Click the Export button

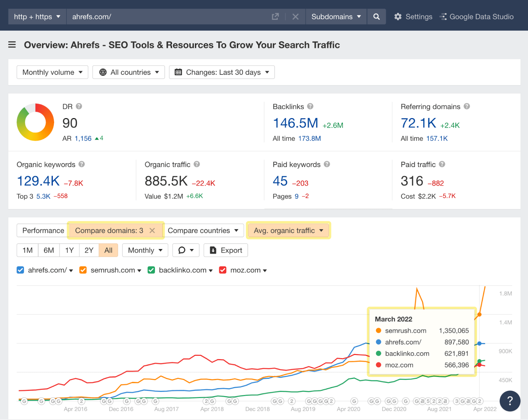pyautogui.click(x=226, y=250)
